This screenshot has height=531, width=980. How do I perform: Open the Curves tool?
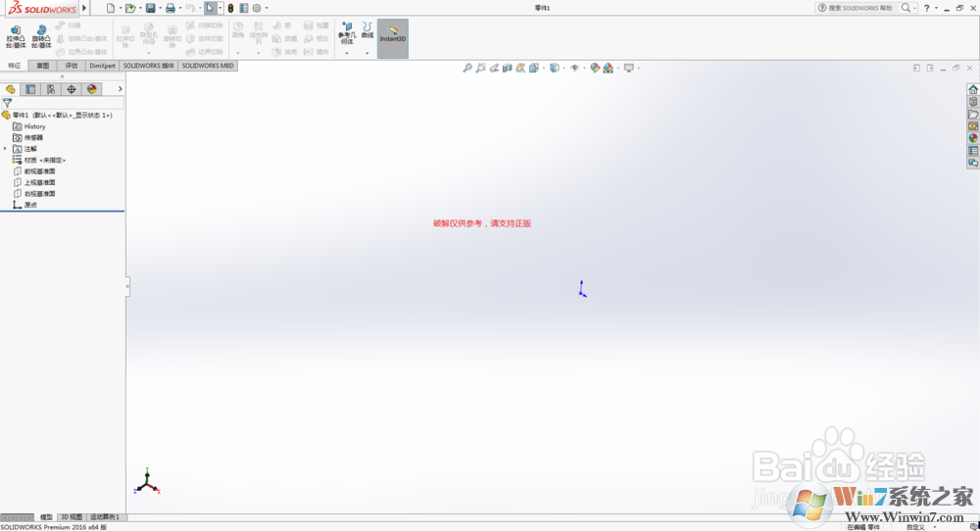(x=367, y=30)
